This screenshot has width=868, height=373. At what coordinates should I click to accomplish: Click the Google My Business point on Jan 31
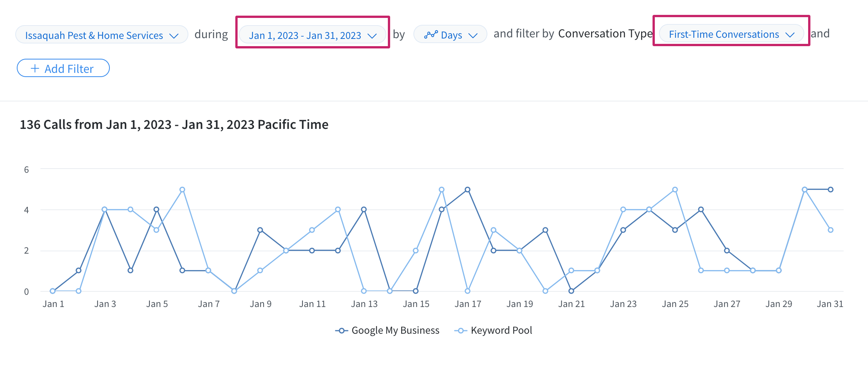pyautogui.click(x=831, y=190)
